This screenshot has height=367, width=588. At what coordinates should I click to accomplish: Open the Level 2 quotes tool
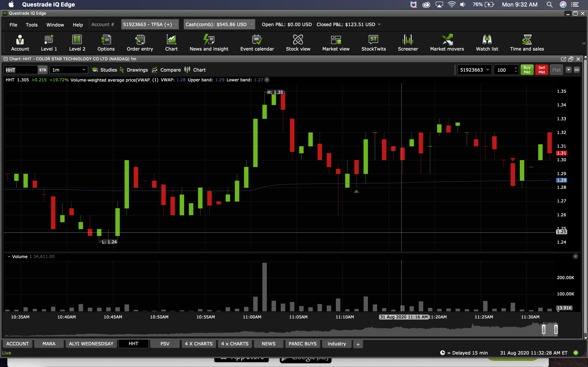coord(77,43)
